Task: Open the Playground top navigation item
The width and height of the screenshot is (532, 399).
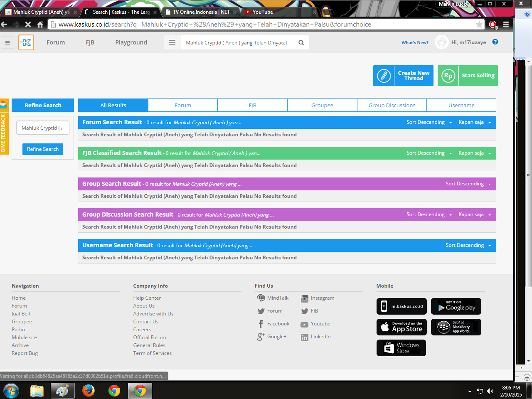Action: [x=131, y=42]
